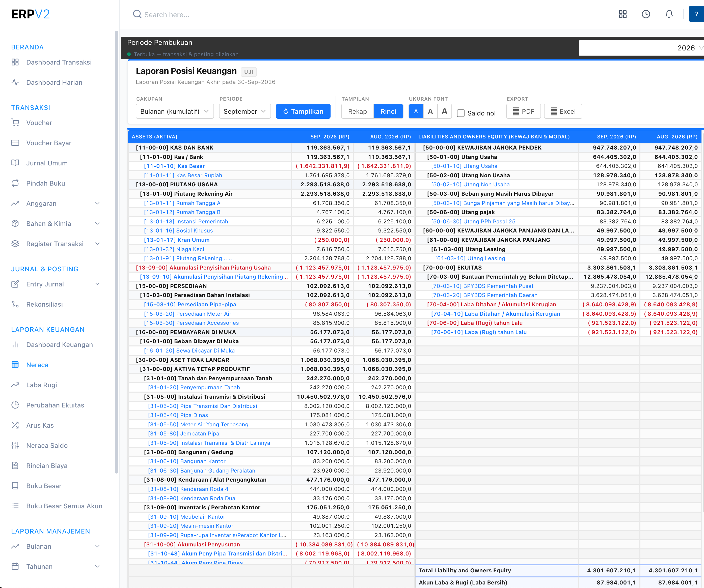
Task: Export report as PDF
Action: (x=523, y=111)
